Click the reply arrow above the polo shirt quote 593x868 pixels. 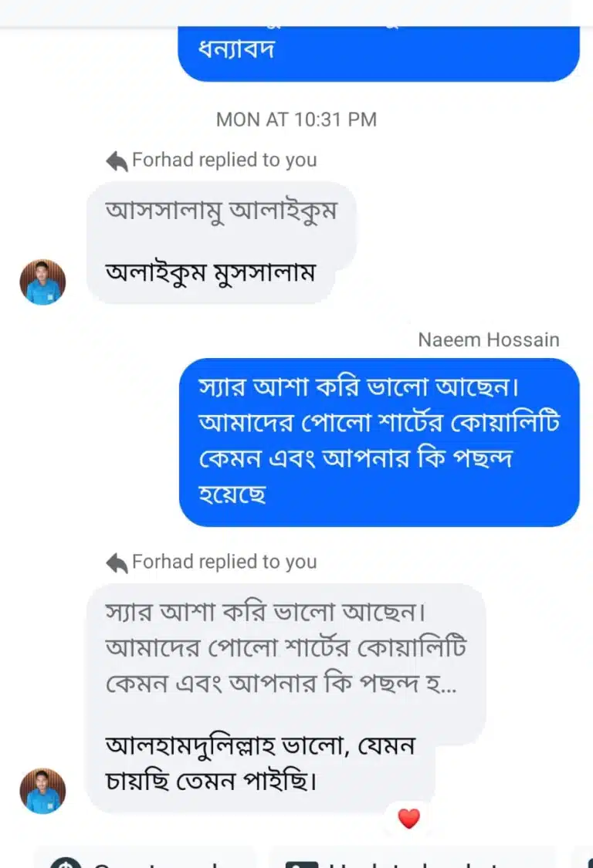pyautogui.click(x=117, y=562)
